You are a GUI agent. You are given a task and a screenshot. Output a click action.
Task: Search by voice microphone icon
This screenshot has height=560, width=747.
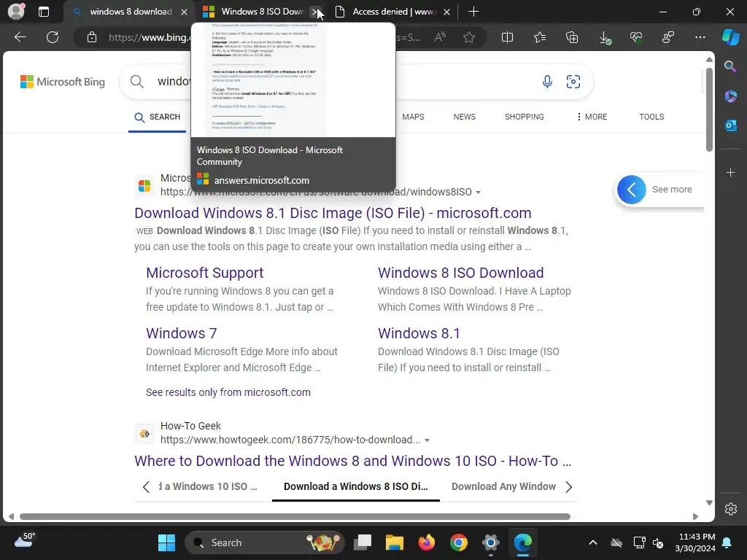point(547,82)
